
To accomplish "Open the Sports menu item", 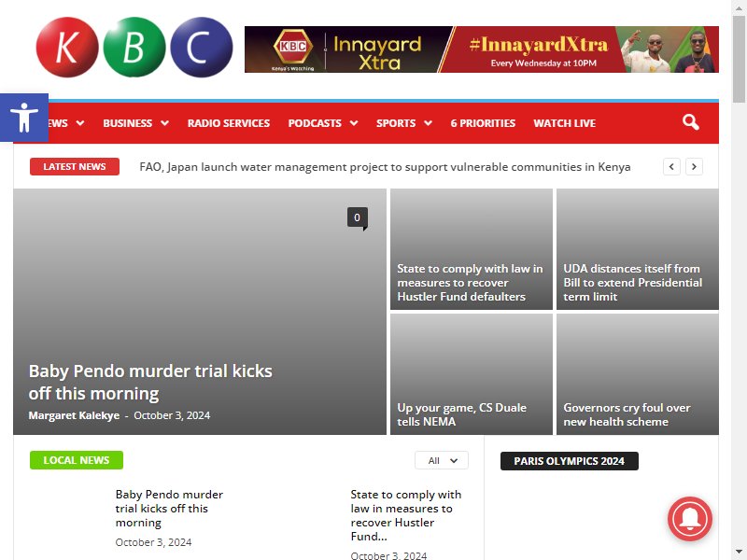I will click(x=396, y=123).
